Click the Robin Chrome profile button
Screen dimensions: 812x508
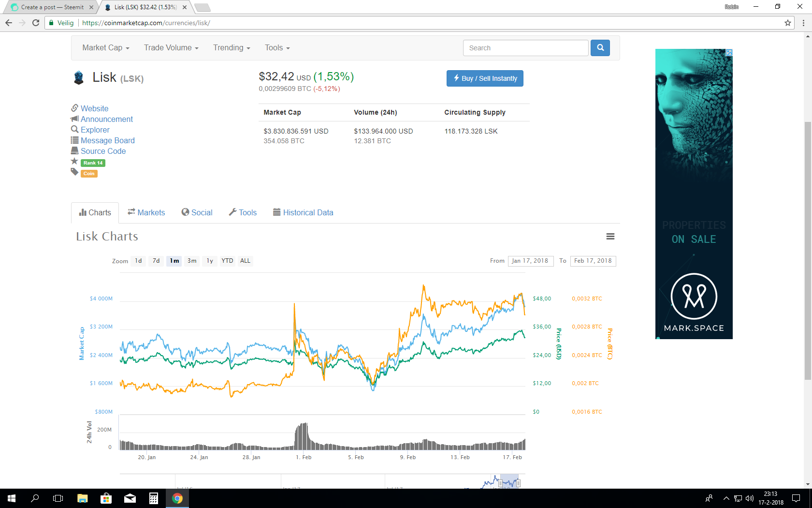(731, 7)
